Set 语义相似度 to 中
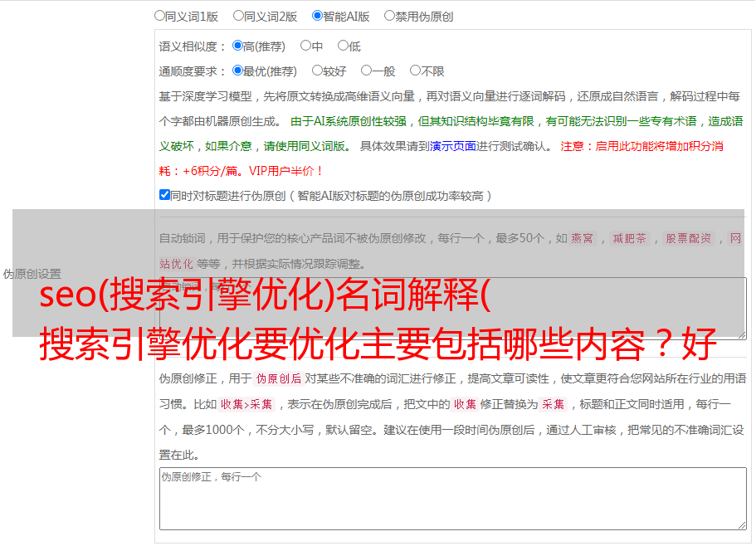Viewport: 756px width, 546px height. pyautogui.click(x=305, y=46)
